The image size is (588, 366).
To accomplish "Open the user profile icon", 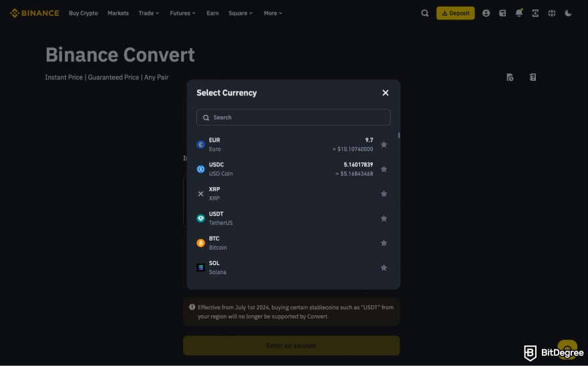I will tap(486, 13).
